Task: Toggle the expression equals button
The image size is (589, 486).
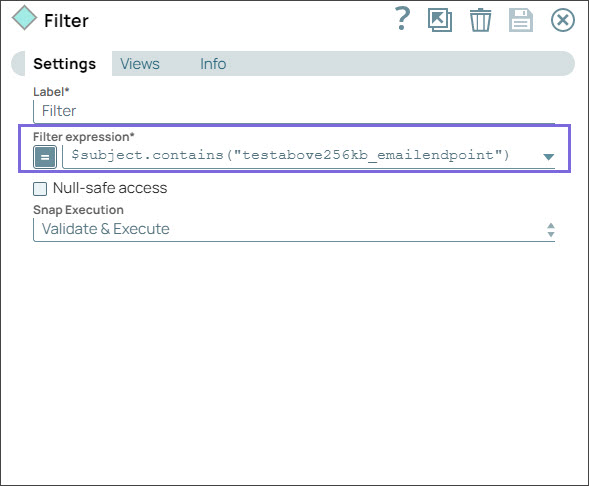Action: (45, 157)
